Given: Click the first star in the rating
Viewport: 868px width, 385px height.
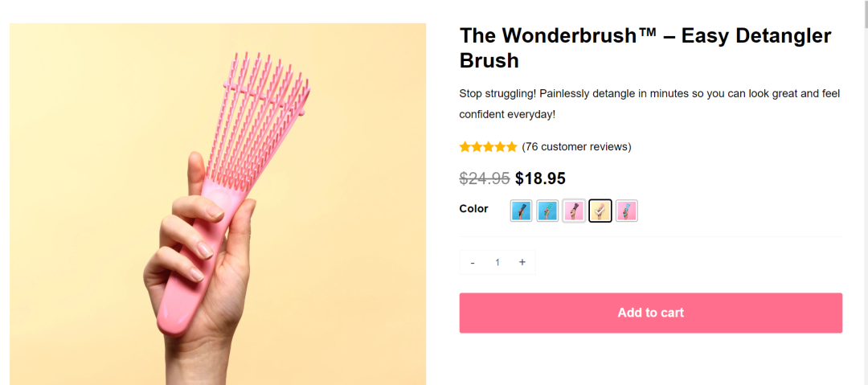Looking at the screenshot, I should 465,146.
